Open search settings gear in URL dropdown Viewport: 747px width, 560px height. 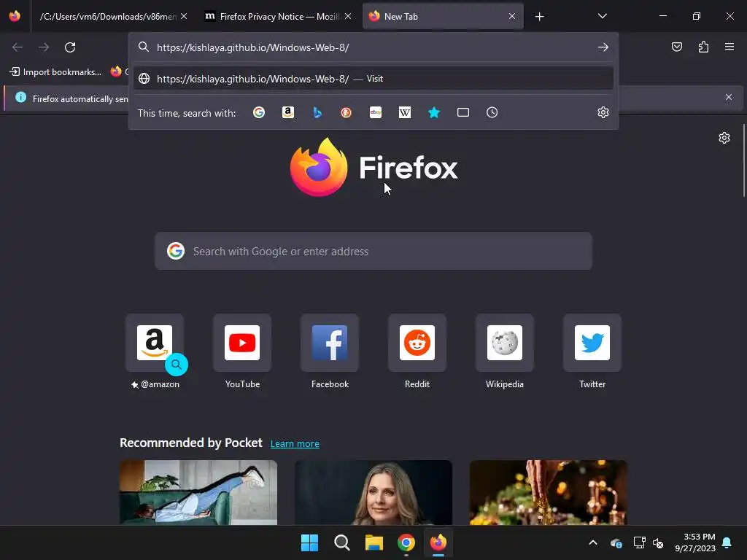click(603, 112)
